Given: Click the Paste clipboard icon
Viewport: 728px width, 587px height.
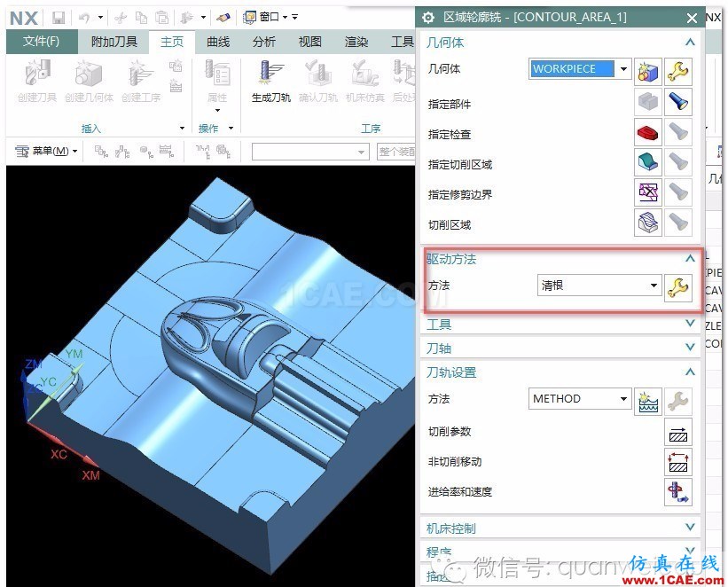Looking at the screenshot, I should [x=161, y=18].
